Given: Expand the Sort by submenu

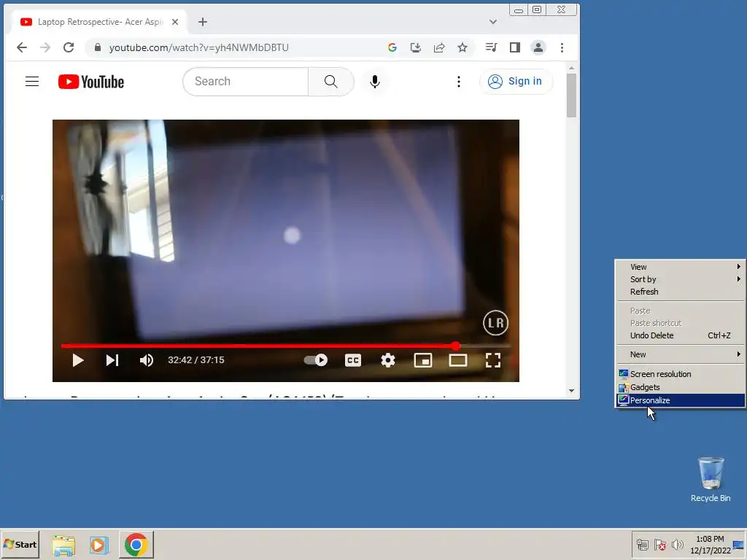Looking at the screenshot, I should pos(681,279).
